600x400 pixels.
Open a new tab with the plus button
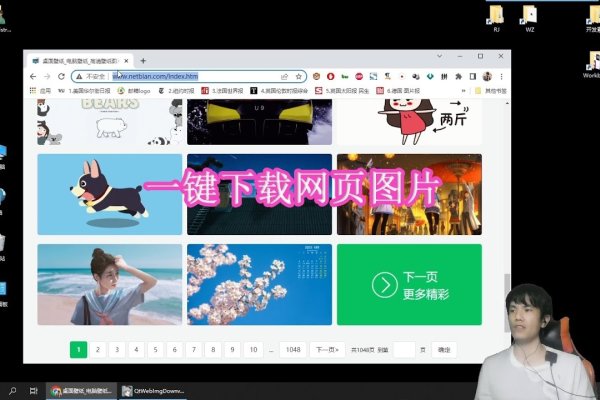pyautogui.click(x=143, y=61)
